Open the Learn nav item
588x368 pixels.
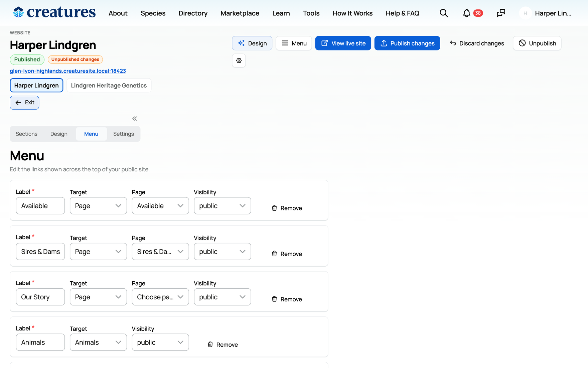point(281,13)
